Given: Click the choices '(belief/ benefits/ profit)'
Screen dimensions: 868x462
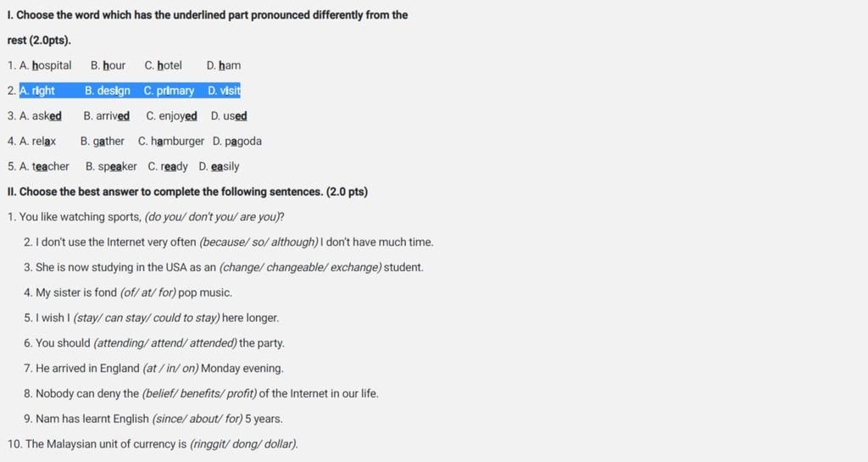Looking at the screenshot, I should [199, 394].
